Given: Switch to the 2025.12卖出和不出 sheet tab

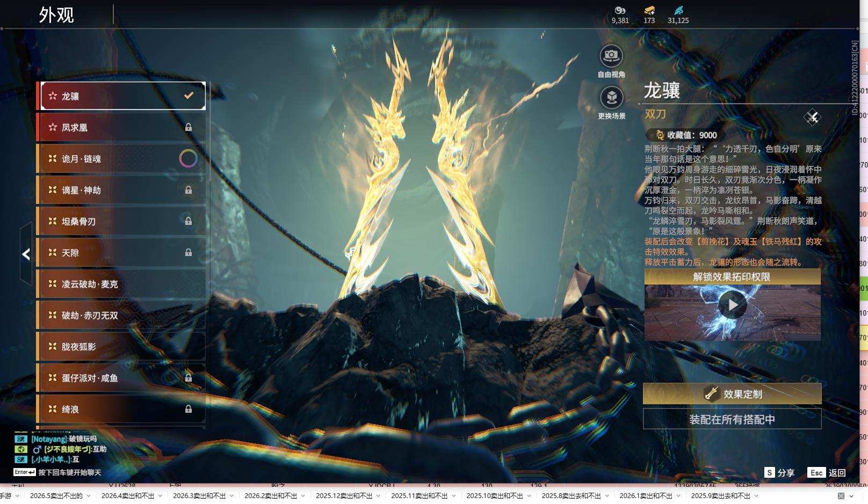Looking at the screenshot, I should point(344,496).
